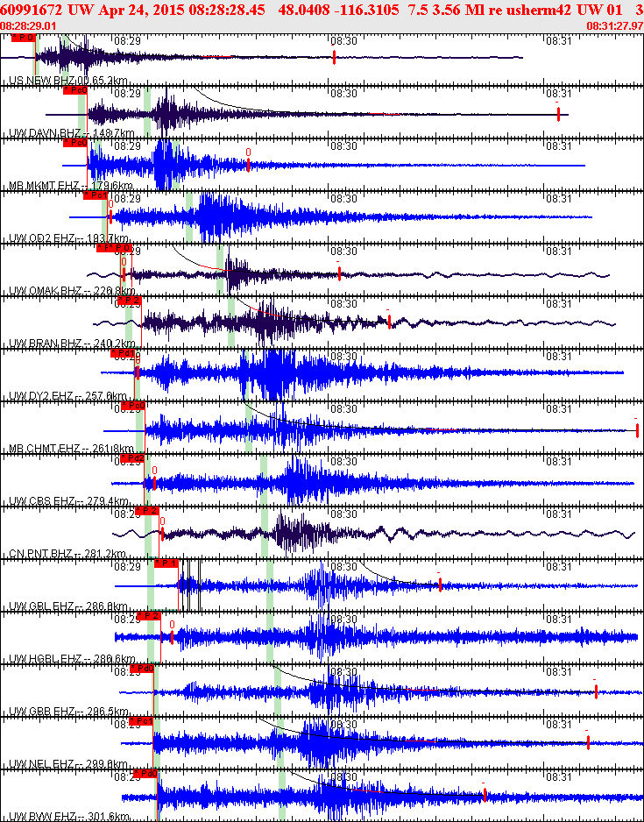This screenshot has height=822, width=644.
Task: Click the P 2 pick flag on UW HGBL trace
Action: click(148, 615)
